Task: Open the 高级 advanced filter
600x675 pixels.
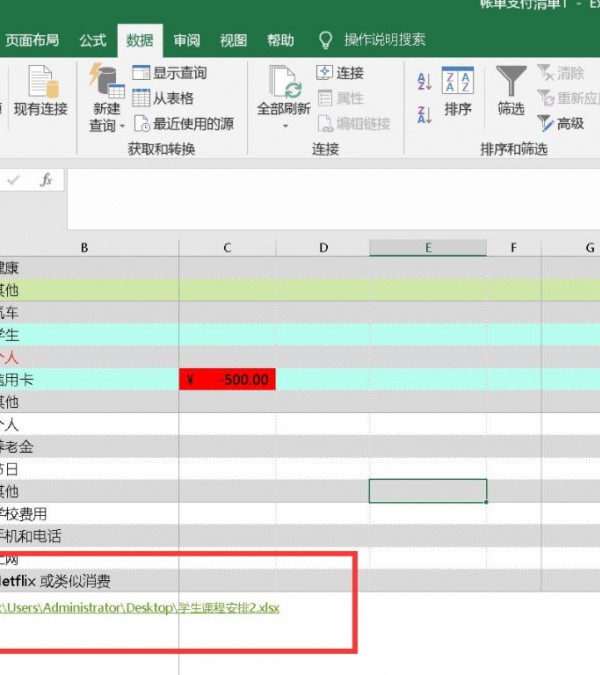Action: 561,124
